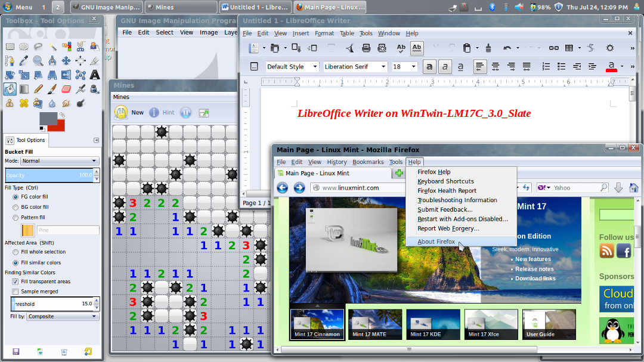
Task: Click the Opacity slider in Tool Options
Action: coord(49,175)
